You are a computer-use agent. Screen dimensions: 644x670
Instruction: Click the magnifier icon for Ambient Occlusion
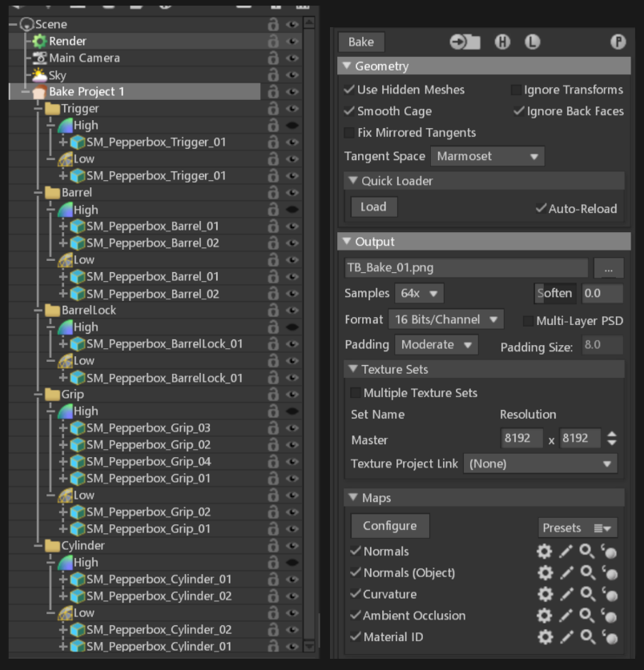(586, 616)
